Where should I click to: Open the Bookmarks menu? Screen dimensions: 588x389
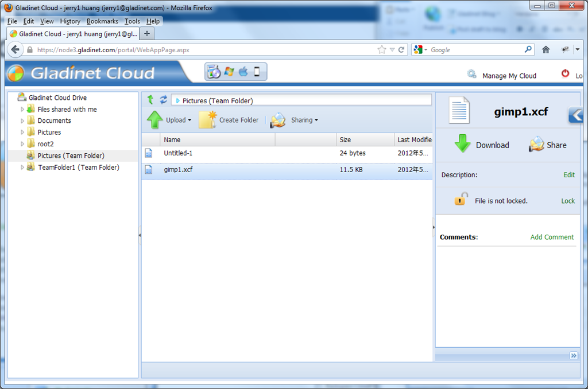coord(102,21)
